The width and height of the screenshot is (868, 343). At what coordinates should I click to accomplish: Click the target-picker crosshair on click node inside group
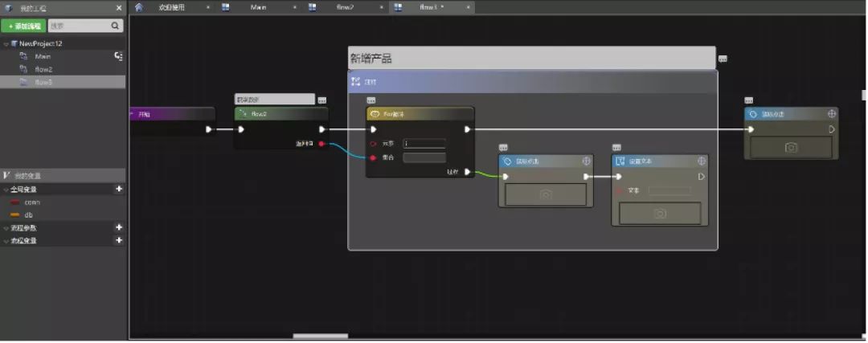pyautogui.click(x=587, y=161)
